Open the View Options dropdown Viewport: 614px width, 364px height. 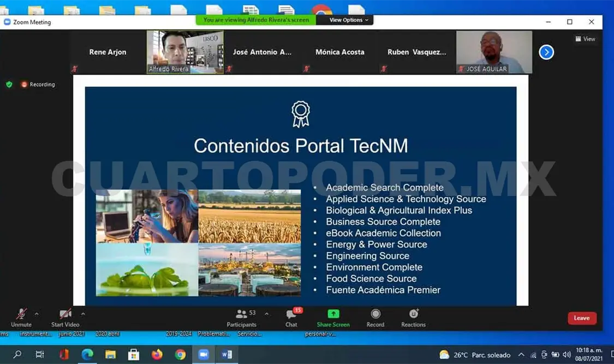(x=349, y=20)
